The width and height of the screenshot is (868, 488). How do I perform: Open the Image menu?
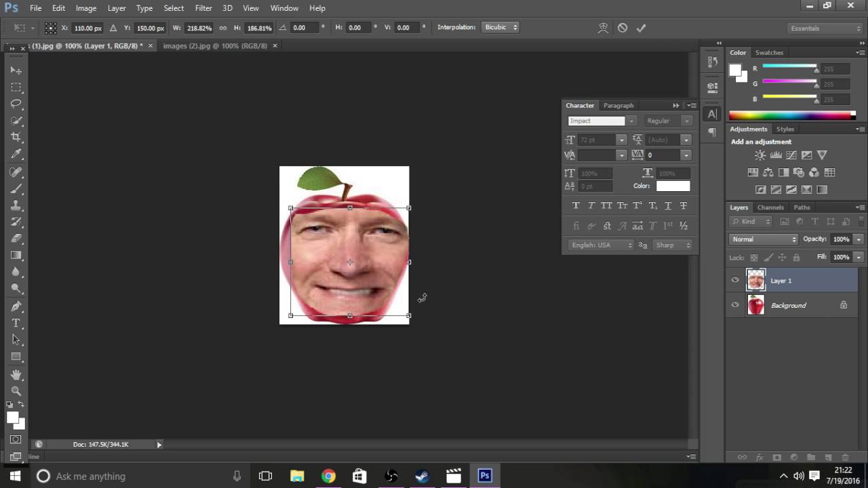86,8
